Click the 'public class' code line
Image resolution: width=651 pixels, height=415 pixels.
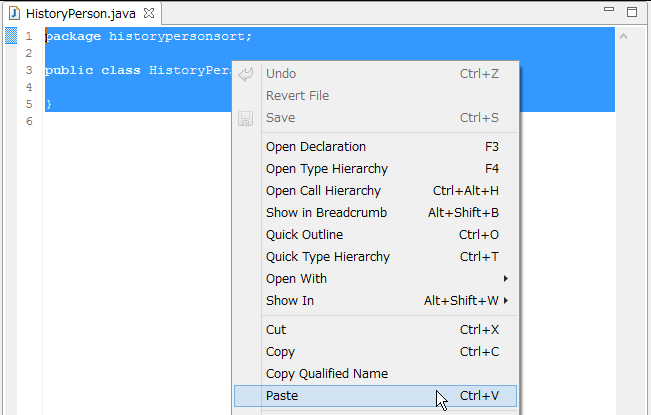(138, 70)
